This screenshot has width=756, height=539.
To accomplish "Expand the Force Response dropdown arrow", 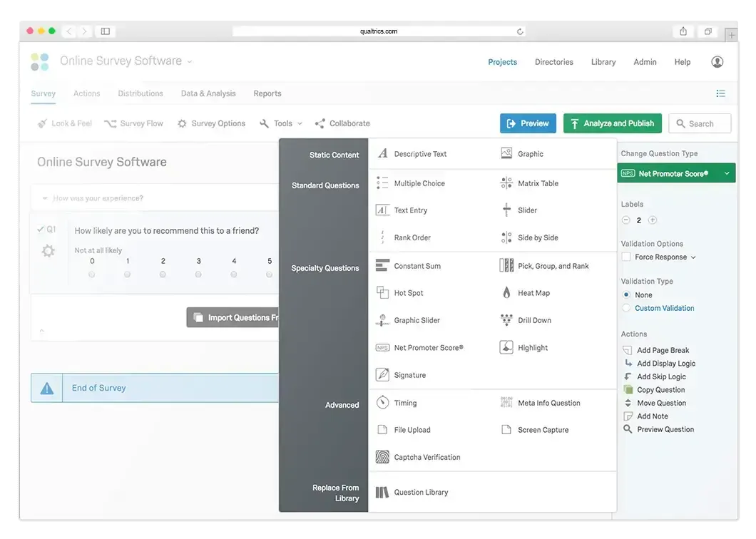I will (x=693, y=257).
